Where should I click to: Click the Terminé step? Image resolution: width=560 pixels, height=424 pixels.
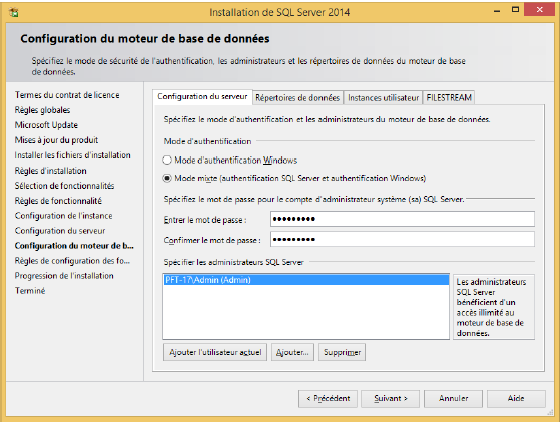pyautogui.click(x=30, y=291)
